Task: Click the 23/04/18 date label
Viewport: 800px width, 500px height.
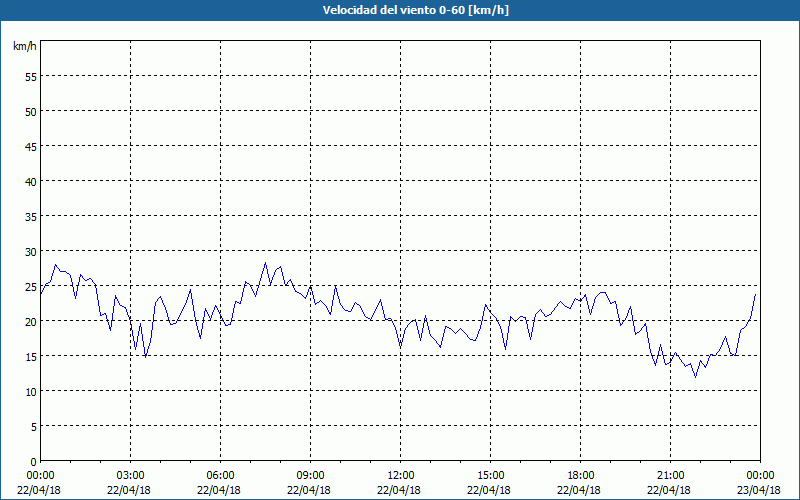Action: pos(759,490)
